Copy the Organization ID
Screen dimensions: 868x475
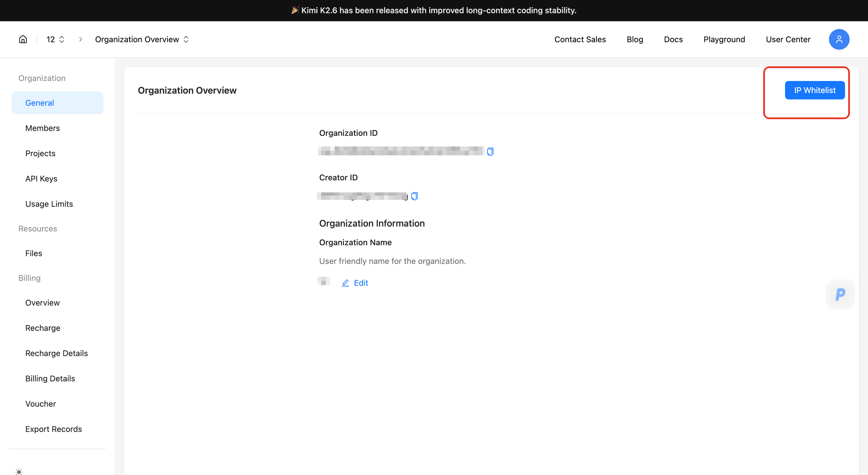[x=490, y=152]
